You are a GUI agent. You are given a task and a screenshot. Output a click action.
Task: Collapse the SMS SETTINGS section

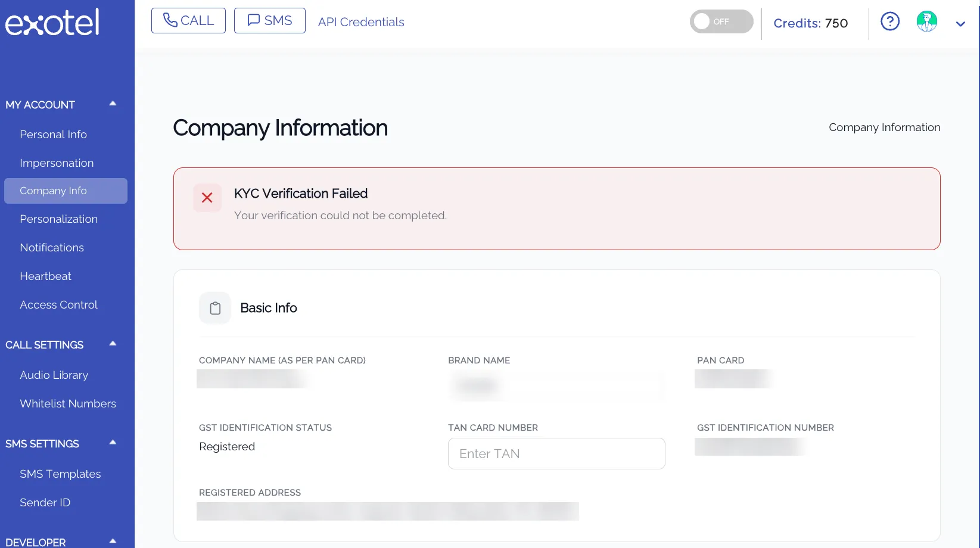(x=113, y=443)
